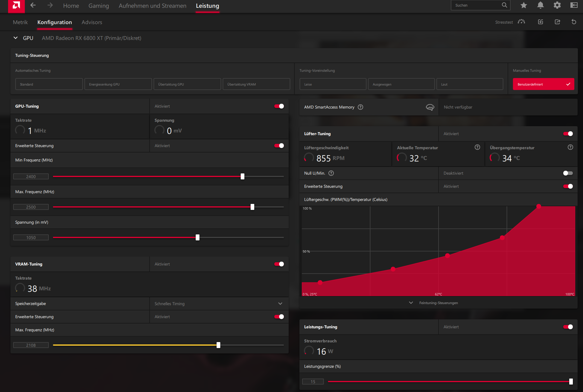Click the AMD logo home icon
The width and height of the screenshot is (583, 392).
pyautogui.click(x=16, y=6)
